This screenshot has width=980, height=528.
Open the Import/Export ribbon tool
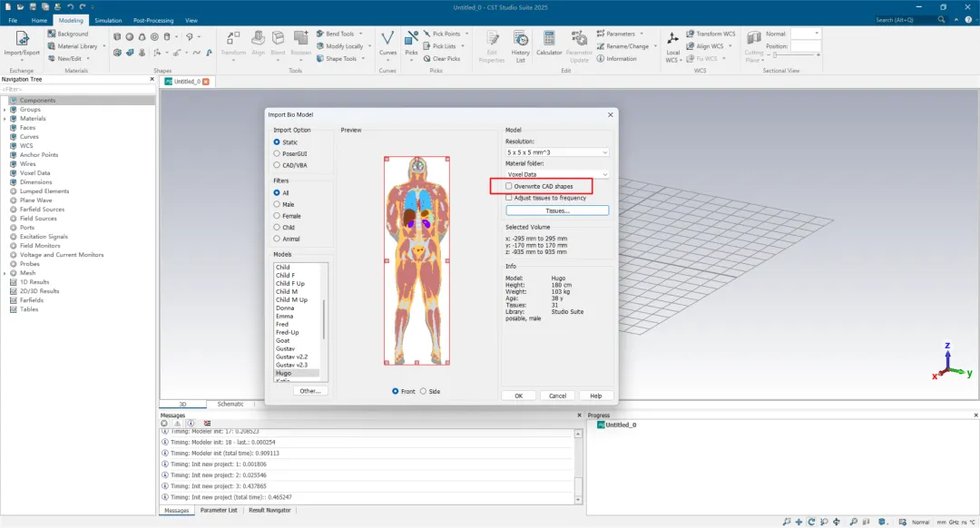click(22, 45)
